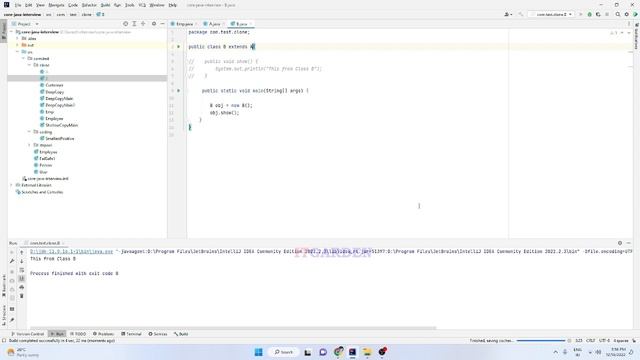
Task: Expand the out folder
Action: click(18, 45)
